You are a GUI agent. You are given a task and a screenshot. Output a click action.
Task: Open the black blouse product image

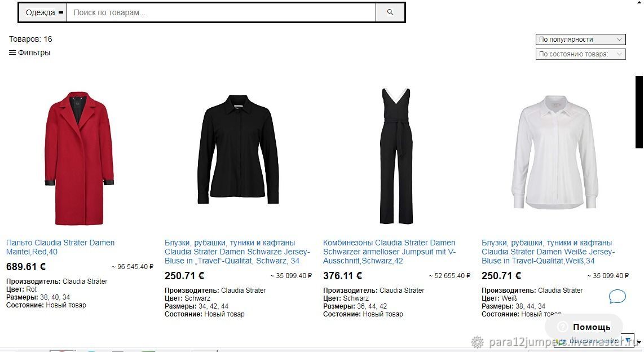[x=238, y=149]
